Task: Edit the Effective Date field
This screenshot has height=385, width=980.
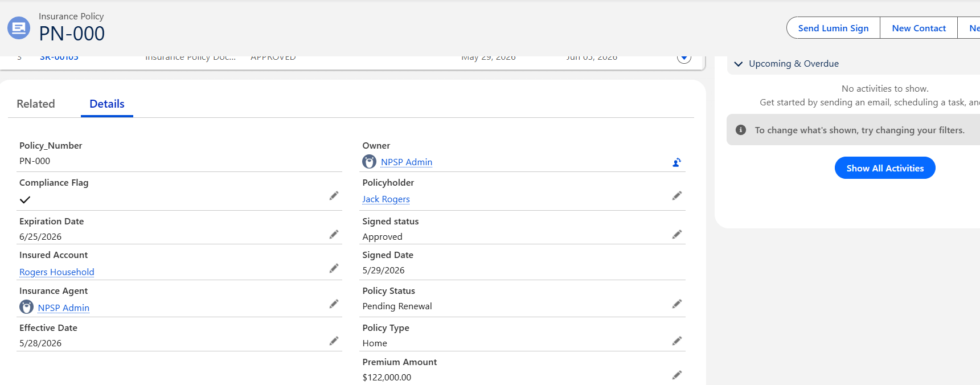Action: tap(334, 341)
